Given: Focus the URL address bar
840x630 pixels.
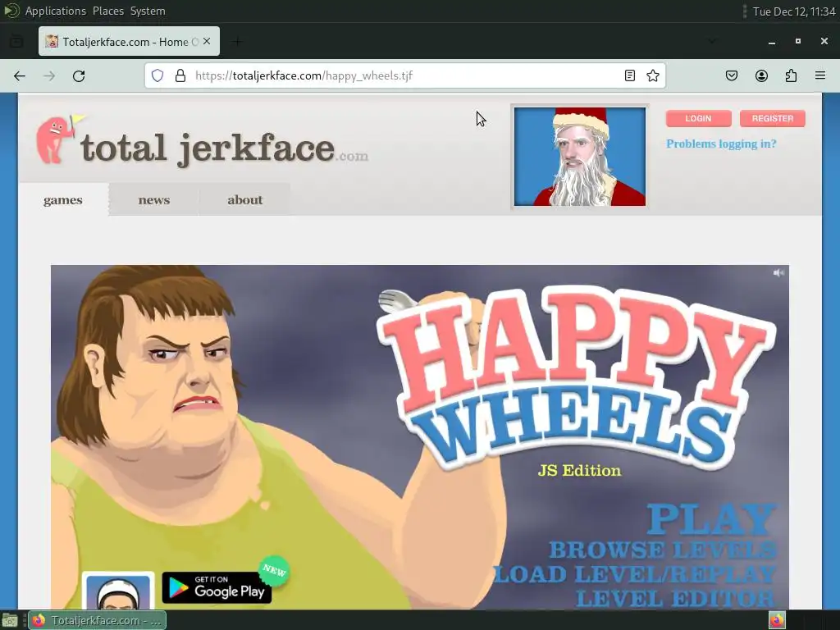Looking at the screenshot, I should (x=404, y=75).
